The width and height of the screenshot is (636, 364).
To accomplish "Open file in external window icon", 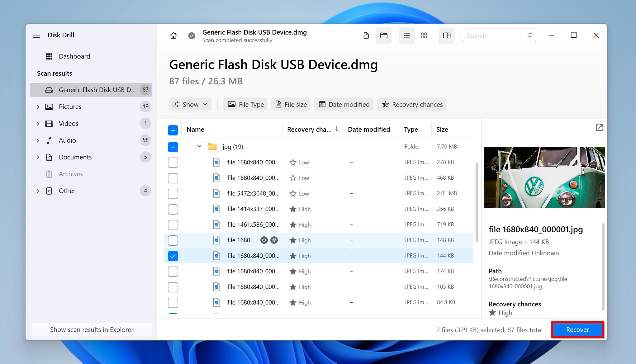I will click(599, 128).
